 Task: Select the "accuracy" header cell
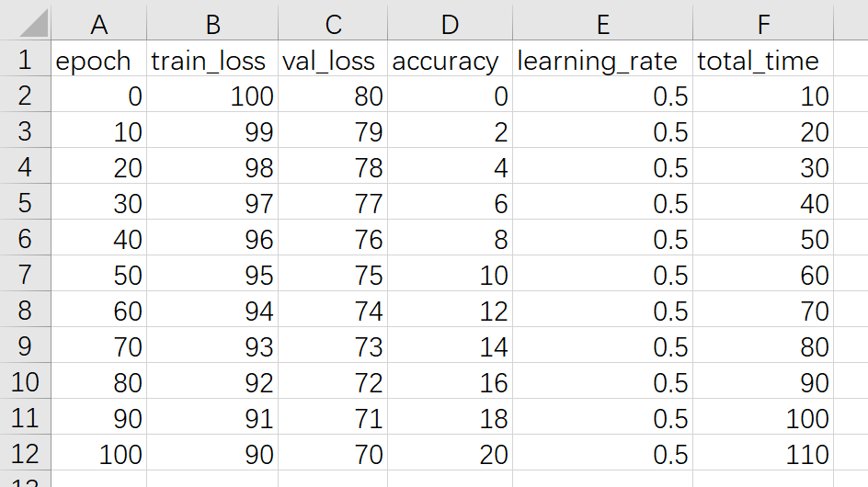[449, 61]
